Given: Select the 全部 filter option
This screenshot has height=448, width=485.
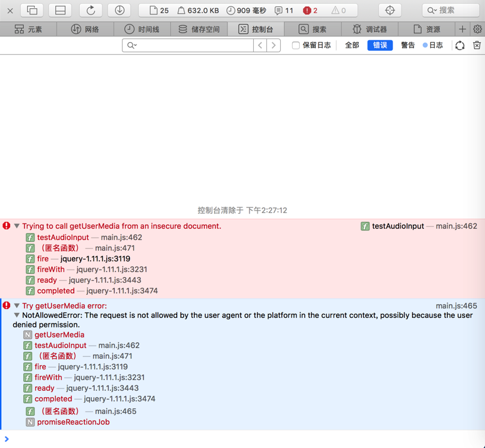Looking at the screenshot, I should tap(352, 45).
